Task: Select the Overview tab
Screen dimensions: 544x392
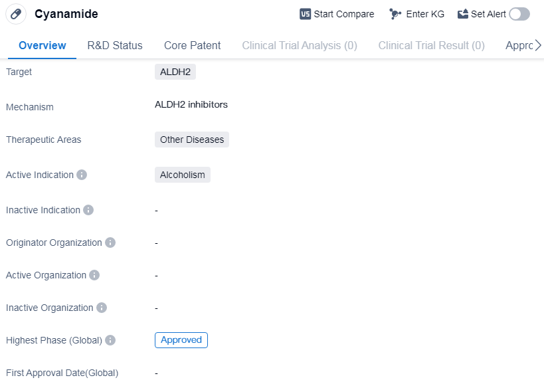Action: [x=43, y=45]
